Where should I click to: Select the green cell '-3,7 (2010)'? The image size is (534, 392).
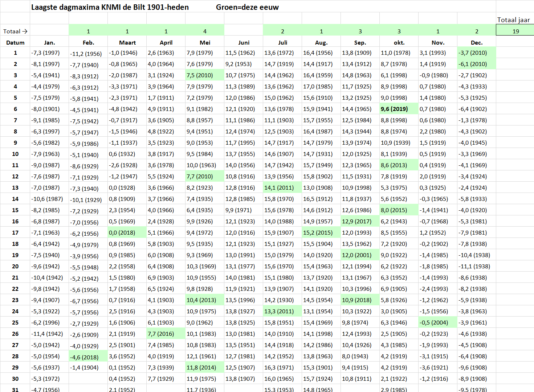[477, 53]
